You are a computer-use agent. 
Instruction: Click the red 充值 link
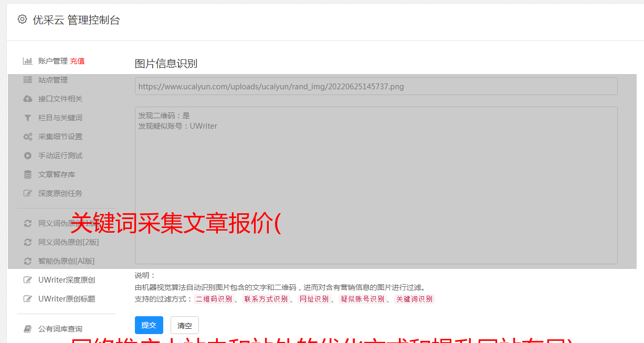click(77, 61)
